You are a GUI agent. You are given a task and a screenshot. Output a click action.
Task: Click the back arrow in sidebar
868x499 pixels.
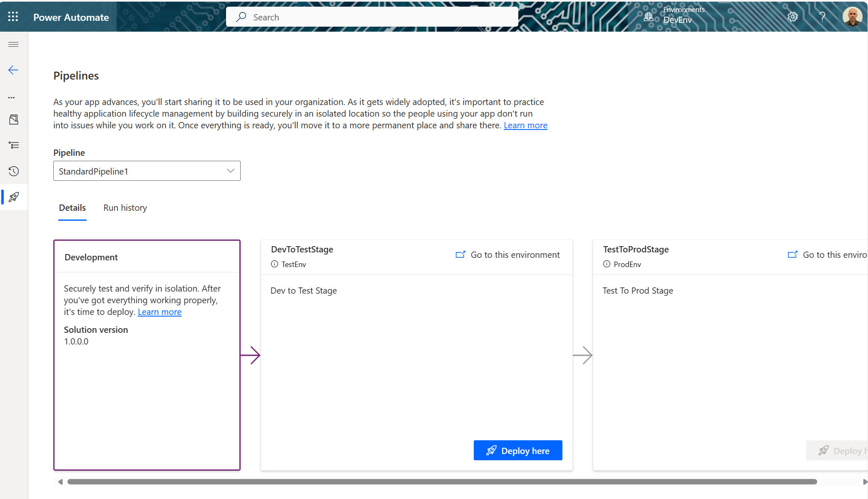tap(13, 70)
